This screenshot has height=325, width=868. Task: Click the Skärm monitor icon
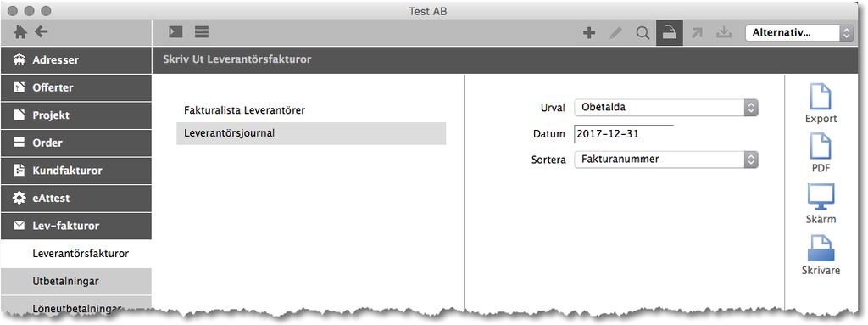click(x=821, y=197)
